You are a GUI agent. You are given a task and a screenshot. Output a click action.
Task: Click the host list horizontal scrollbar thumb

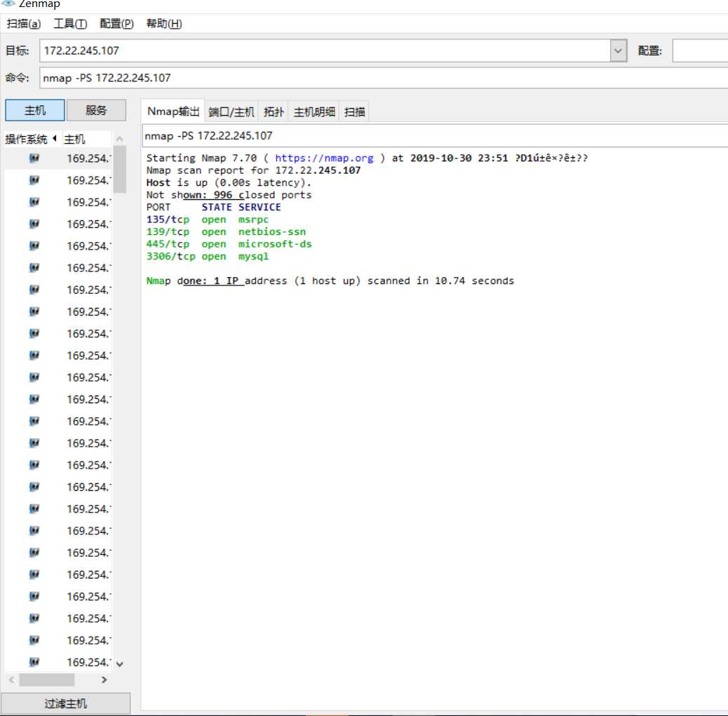pos(46,680)
